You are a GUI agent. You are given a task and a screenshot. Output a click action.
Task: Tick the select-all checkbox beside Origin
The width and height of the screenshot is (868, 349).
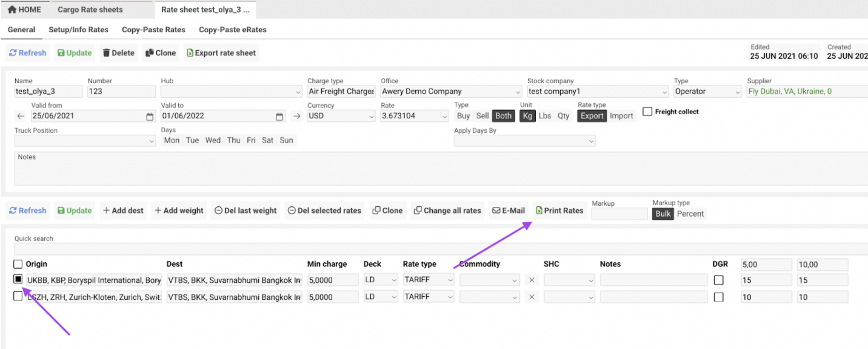(x=18, y=264)
